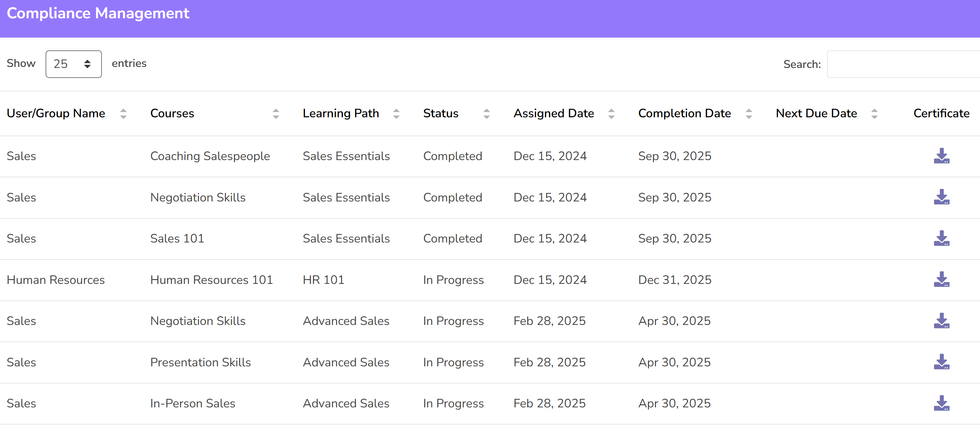The image size is (980, 426).
Task: Toggle sorting on the Completion Date column
Action: (x=749, y=113)
